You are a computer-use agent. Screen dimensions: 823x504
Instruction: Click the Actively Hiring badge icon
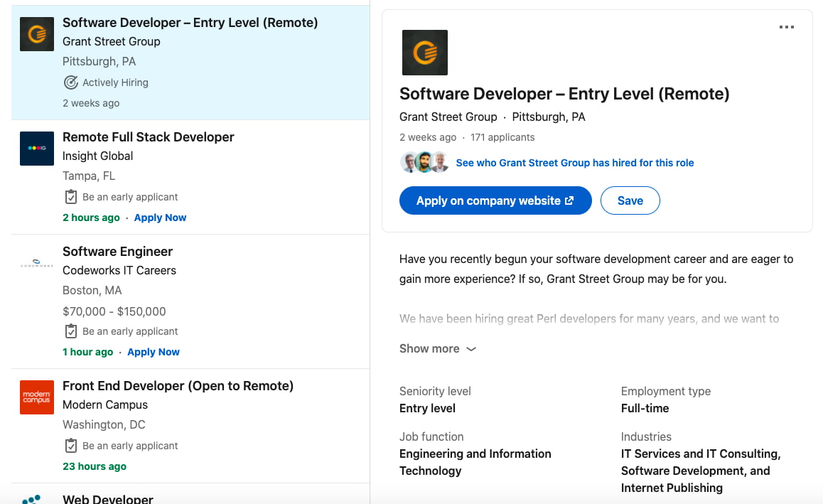point(70,82)
